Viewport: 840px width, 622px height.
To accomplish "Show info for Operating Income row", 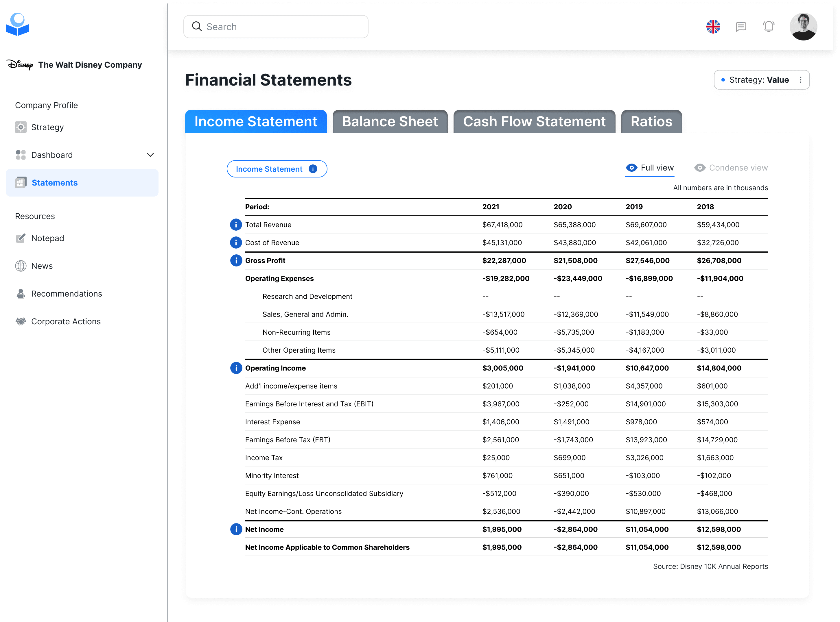I will [x=236, y=368].
